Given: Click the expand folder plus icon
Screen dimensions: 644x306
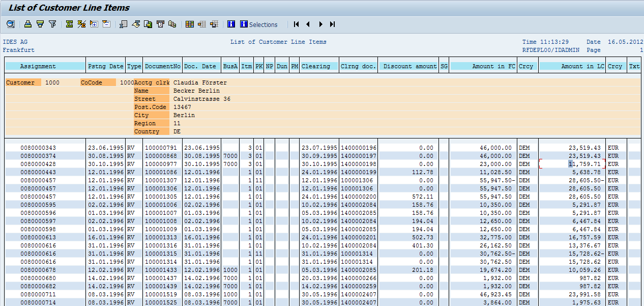Looking at the screenshot, I should (94, 24).
